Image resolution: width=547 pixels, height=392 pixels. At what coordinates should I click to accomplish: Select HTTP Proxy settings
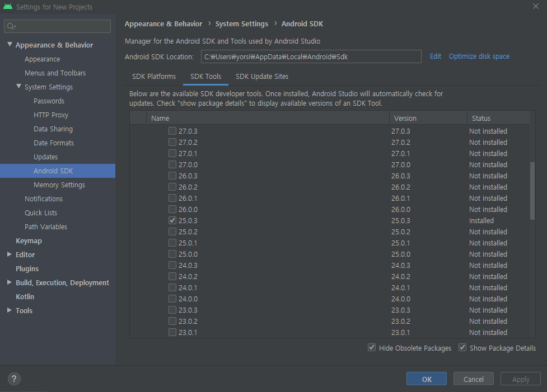(x=51, y=115)
